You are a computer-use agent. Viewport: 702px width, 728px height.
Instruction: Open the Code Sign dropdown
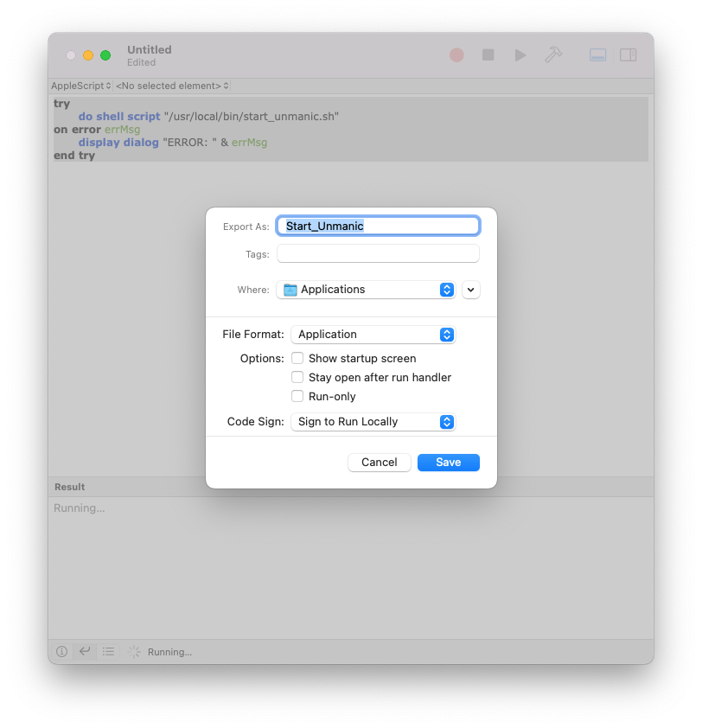[373, 422]
